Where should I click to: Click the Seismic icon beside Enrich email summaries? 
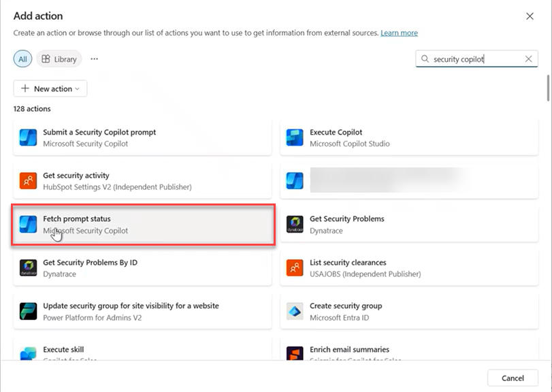(295, 353)
